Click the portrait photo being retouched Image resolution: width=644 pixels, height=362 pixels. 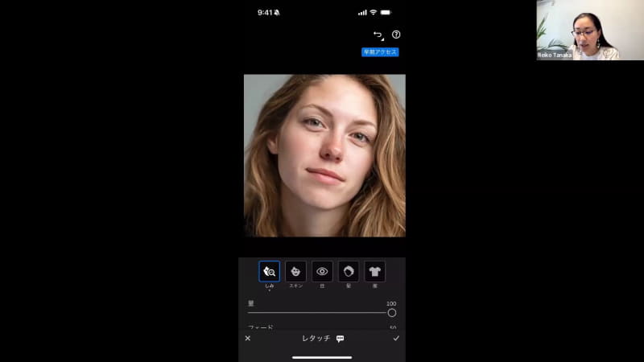pyautogui.click(x=324, y=155)
